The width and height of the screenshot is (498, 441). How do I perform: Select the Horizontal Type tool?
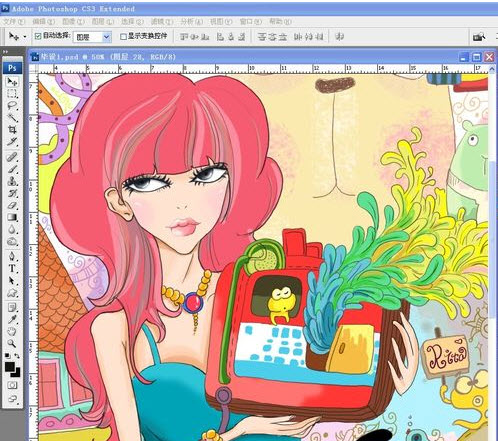point(12,269)
